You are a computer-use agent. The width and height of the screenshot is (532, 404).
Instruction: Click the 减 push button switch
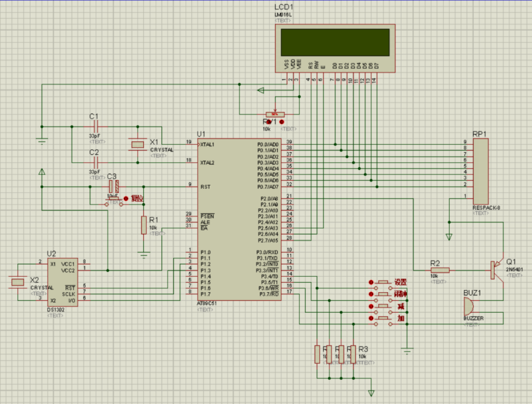coord(383,309)
